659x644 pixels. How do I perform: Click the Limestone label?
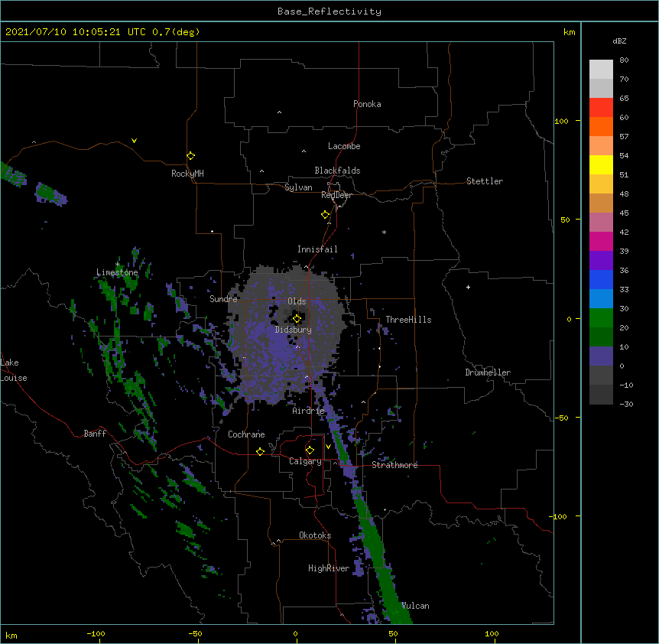[x=117, y=272]
